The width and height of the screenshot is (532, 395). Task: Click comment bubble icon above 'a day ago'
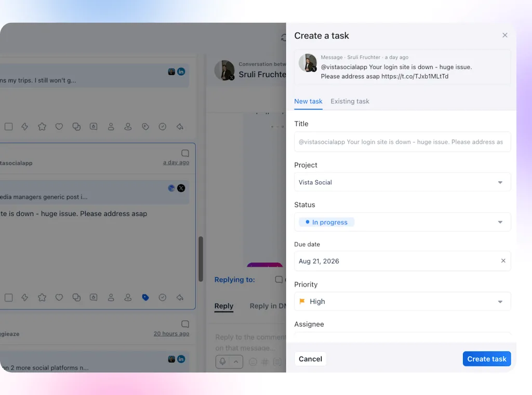[x=185, y=153]
